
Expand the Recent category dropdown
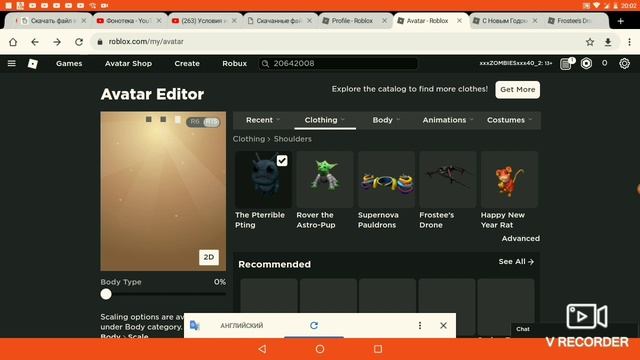coord(263,120)
